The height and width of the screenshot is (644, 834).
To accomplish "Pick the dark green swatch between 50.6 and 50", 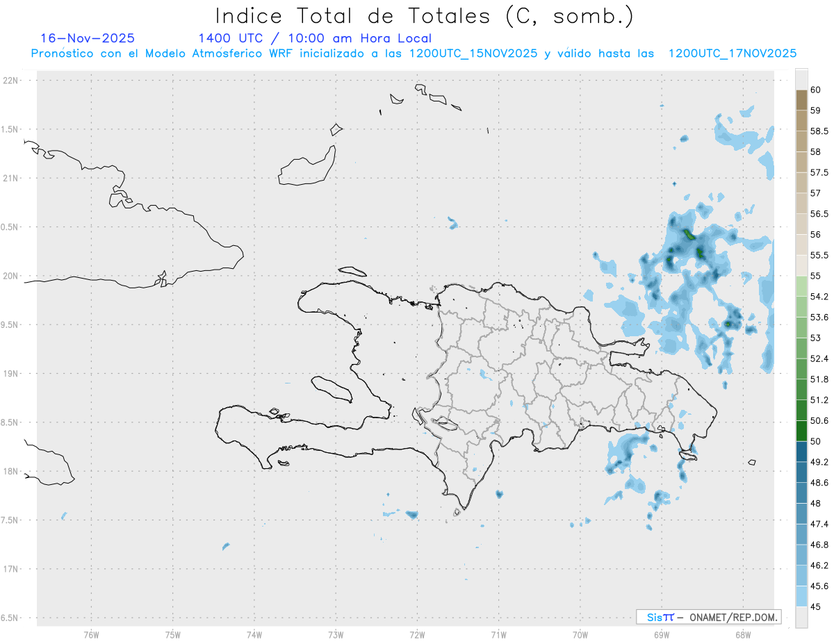I will pyautogui.click(x=801, y=431).
